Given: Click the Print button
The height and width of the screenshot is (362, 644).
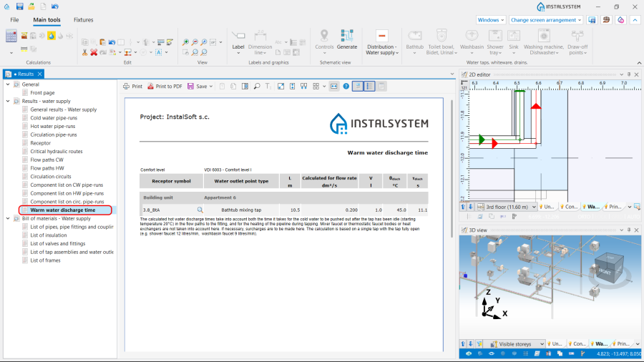Looking at the screenshot, I should (x=132, y=86).
